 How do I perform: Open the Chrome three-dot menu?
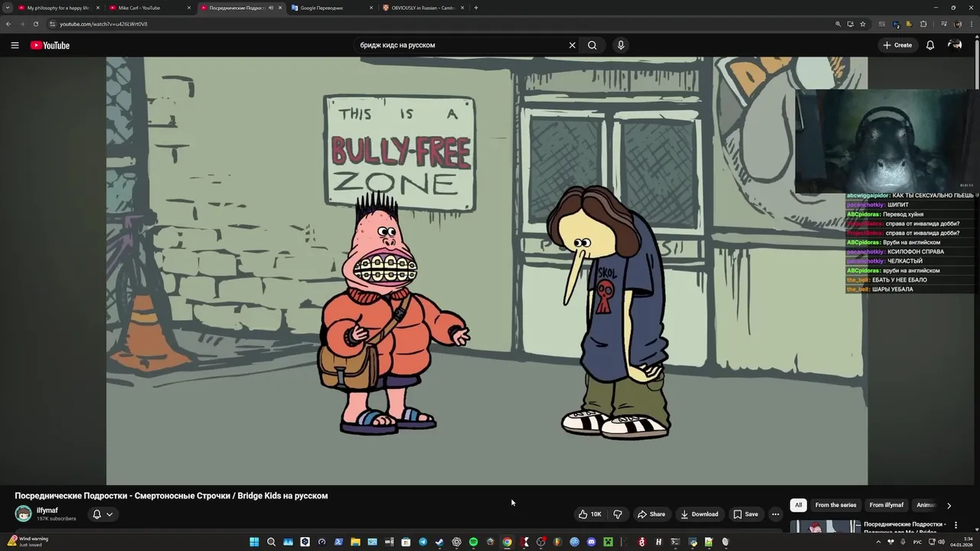[971, 24]
